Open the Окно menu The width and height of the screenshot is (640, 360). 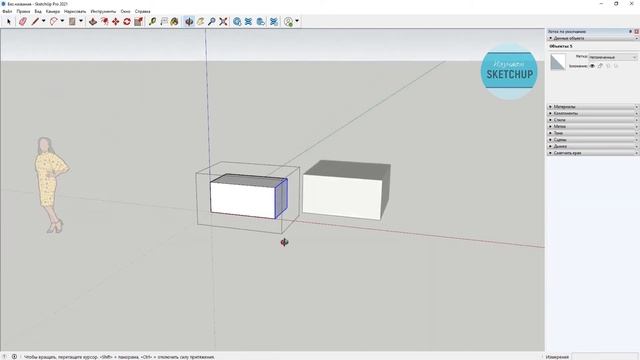click(x=125, y=11)
